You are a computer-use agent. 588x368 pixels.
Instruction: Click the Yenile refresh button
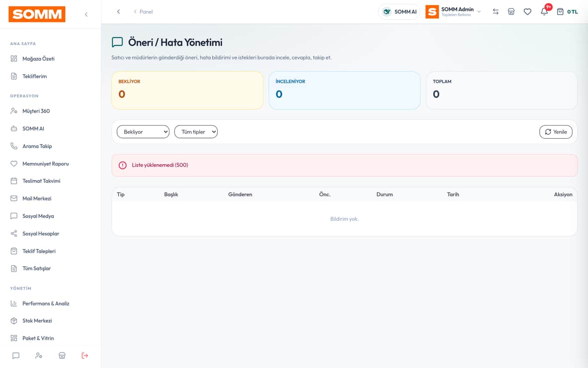tap(556, 132)
